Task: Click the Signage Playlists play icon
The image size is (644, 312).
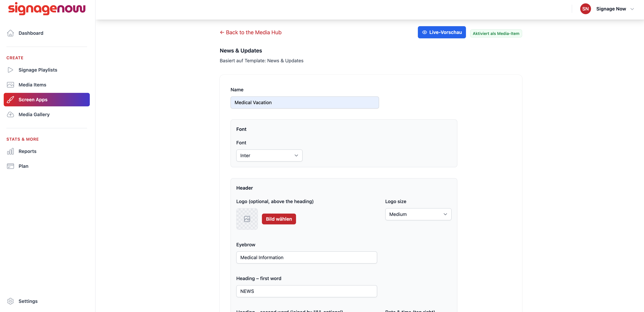Action: click(x=10, y=70)
